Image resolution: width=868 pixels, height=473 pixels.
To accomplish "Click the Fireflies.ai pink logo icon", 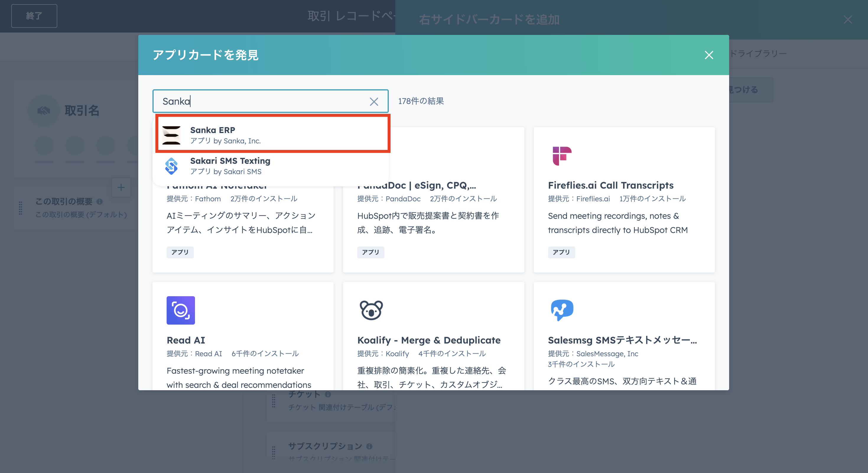I will coord(562,156).
